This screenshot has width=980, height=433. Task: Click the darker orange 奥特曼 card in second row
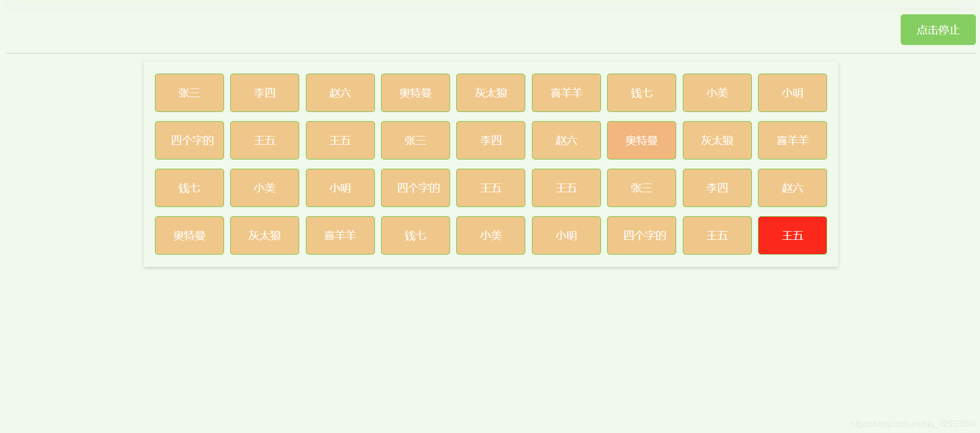coord(641,140)
